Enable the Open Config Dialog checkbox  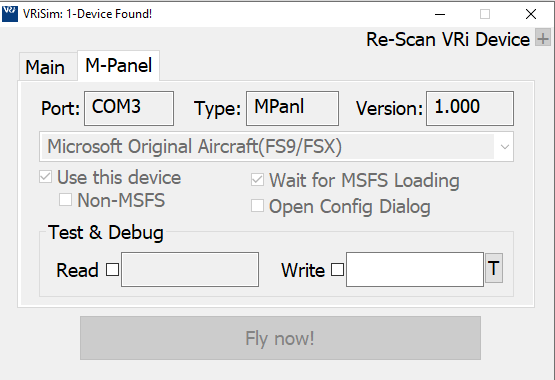pyautogui.click(x=257, y=206)
